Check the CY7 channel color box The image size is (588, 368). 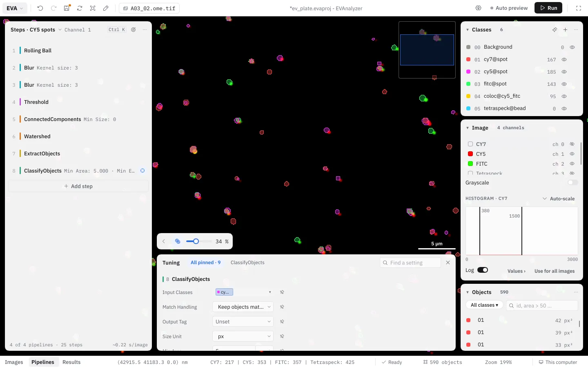point(470,144)
